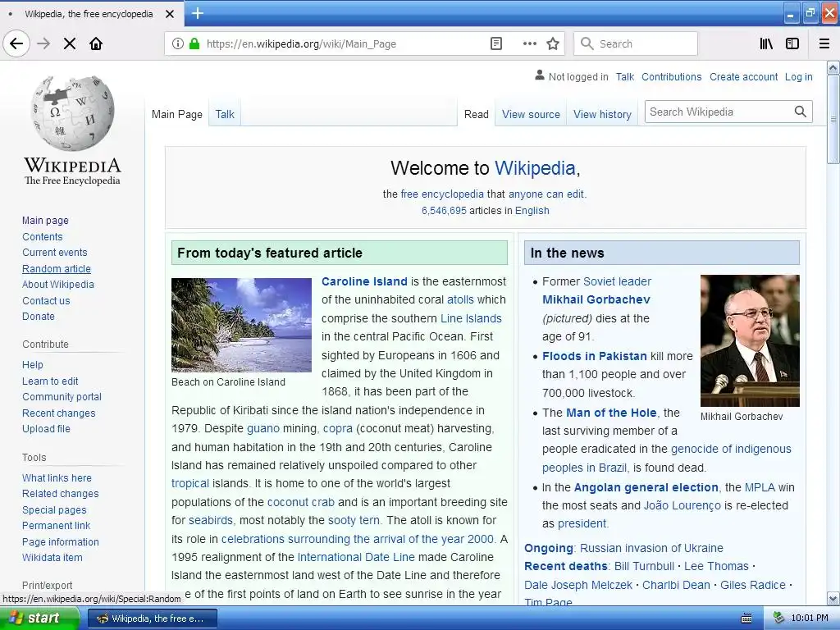Click the Wikipedia search magnifier icon
This screenshot has height=630, width=840.
pos(801,112)
